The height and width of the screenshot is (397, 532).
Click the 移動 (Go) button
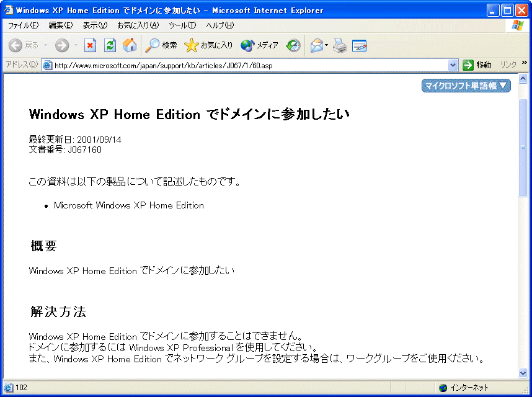click(477, 65)
